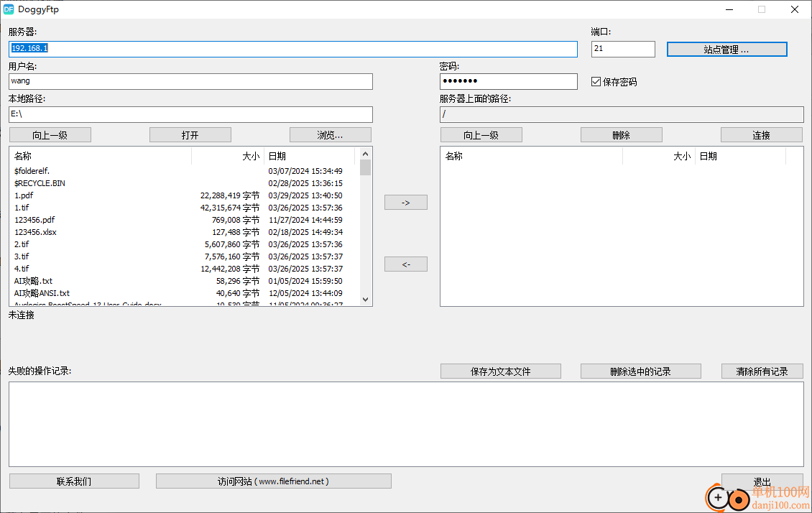Click local list scrollbar up arrow
The width and height of the screenshot is (812, 513).
pos(366,154)
